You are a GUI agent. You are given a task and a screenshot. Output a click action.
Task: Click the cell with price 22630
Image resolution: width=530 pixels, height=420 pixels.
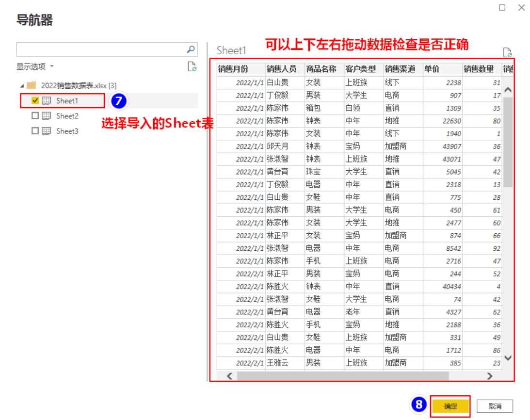[x=442, y=121]
